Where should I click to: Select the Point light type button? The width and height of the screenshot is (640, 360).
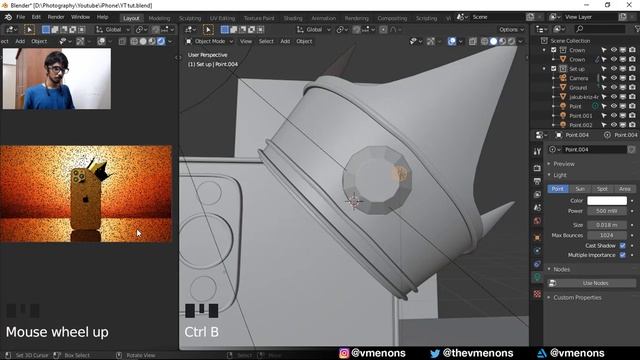point(558,189)
